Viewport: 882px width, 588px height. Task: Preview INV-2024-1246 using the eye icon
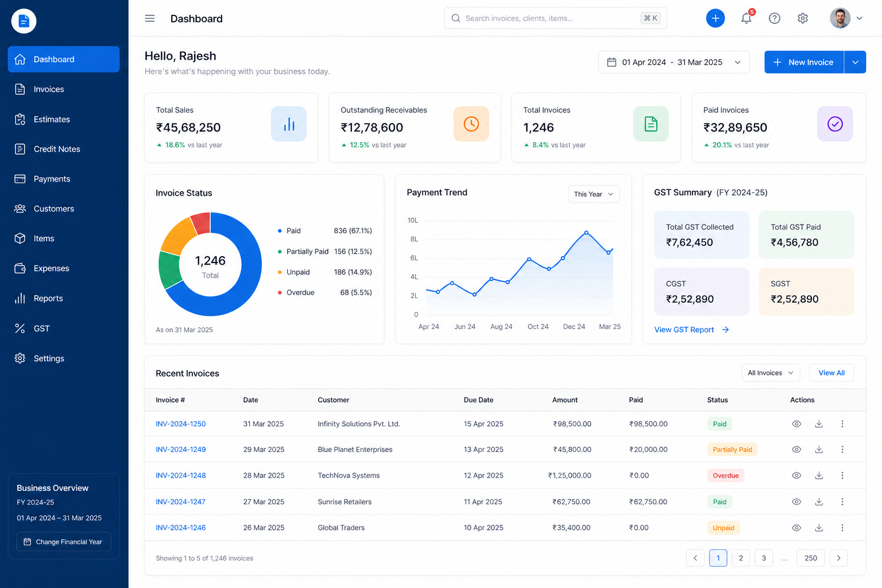coord(796,528)
